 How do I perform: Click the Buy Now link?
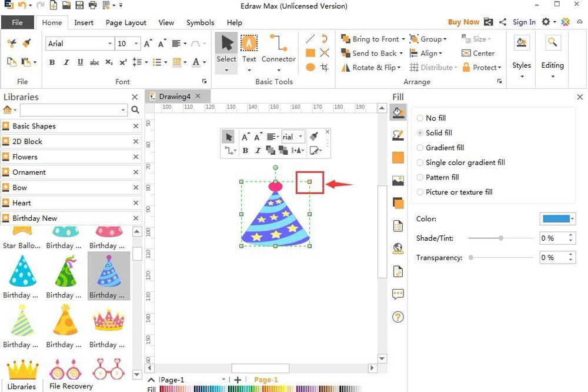tap(463, 22)
